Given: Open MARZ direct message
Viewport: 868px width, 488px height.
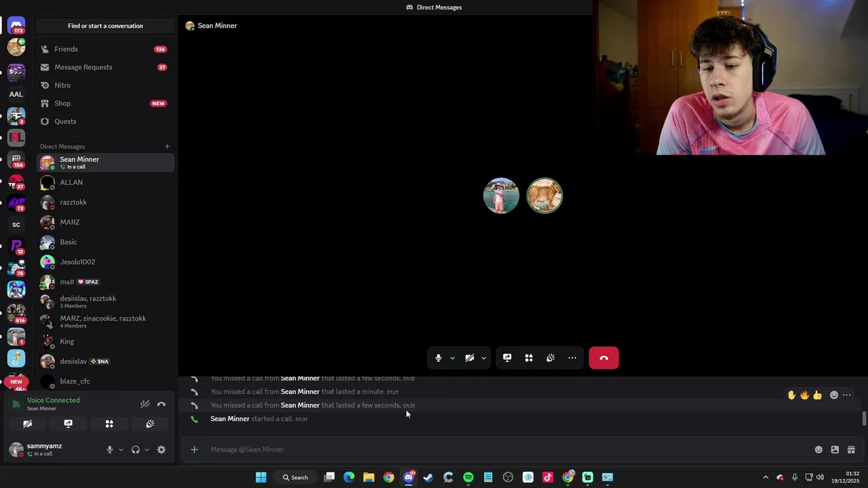Looking at the screenshot, I should 105,222.
